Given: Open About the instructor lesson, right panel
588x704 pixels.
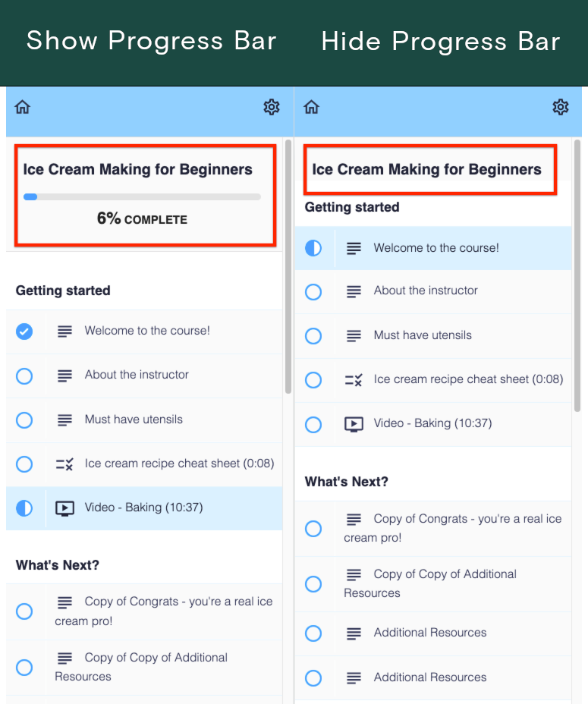Looking at the screenshot, I should [433, 291].
